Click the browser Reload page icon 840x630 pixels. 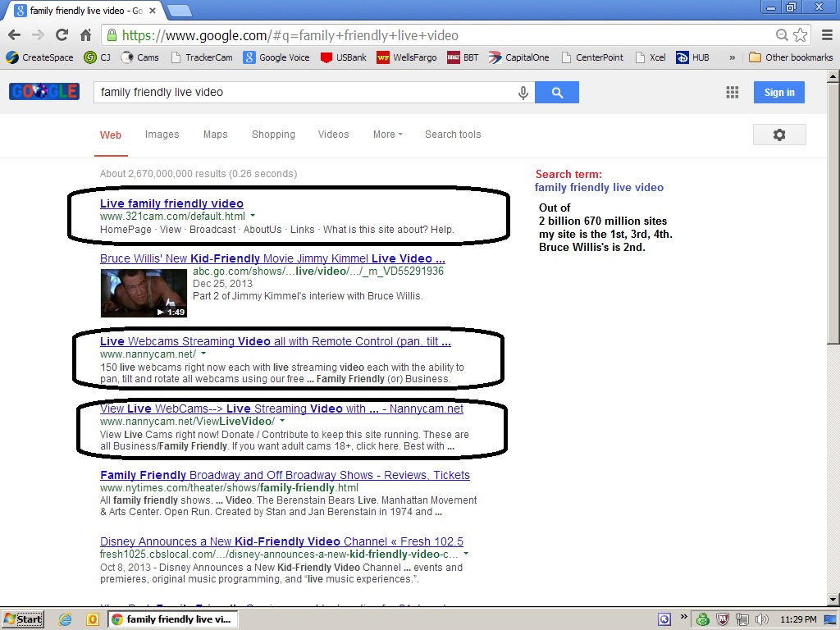click(62, 35)
